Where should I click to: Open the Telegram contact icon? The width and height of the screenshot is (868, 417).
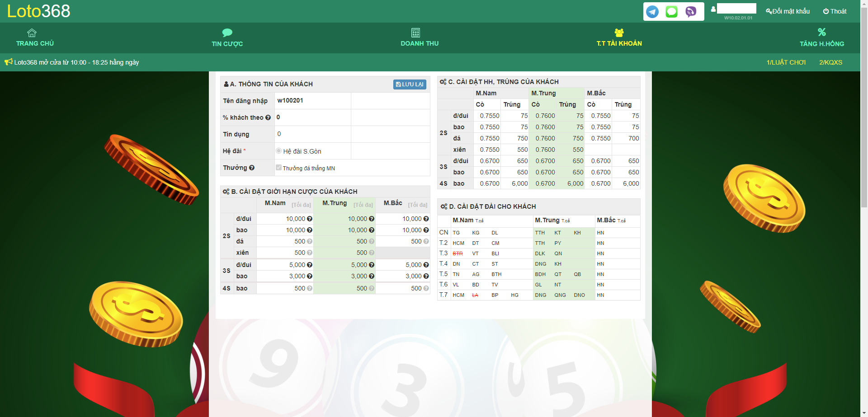652,12
